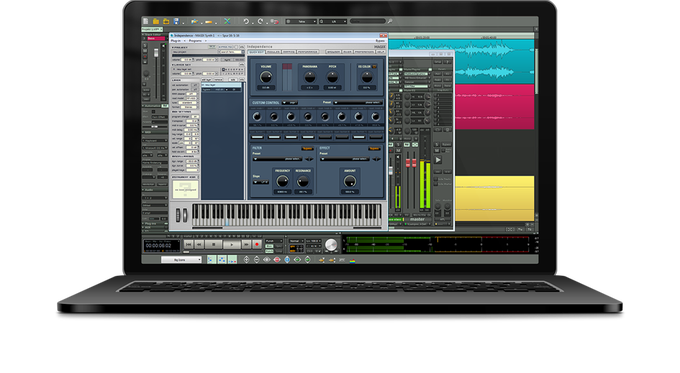
Task: Click the Volume knob in Independence
Action: point(266,77)
